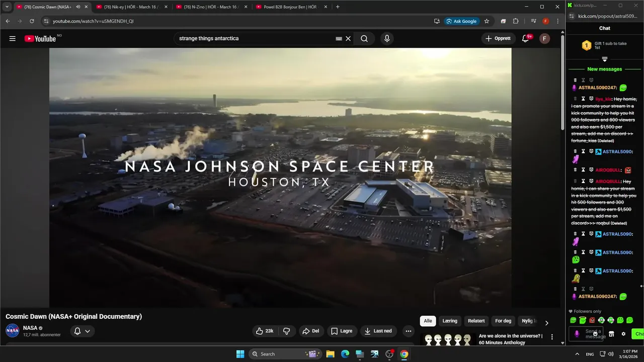Like the video with thumbs up 23k
The height and width of the screenshot is (362, 644).
(x=265, y=331)
